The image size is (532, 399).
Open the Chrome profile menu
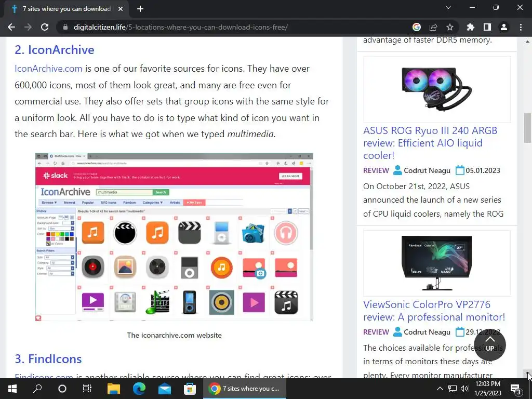coord(504,27)
